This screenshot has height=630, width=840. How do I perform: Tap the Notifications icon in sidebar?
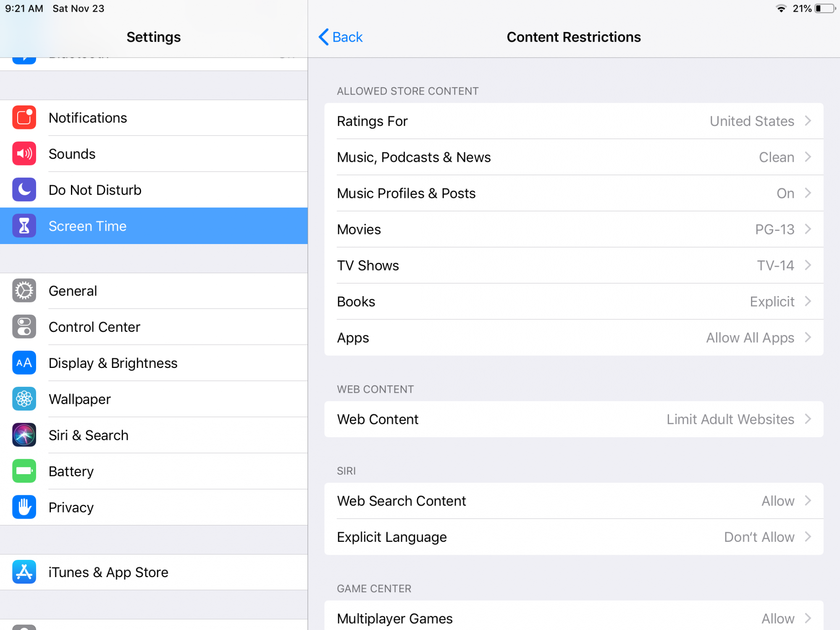(x=24, y=118)
